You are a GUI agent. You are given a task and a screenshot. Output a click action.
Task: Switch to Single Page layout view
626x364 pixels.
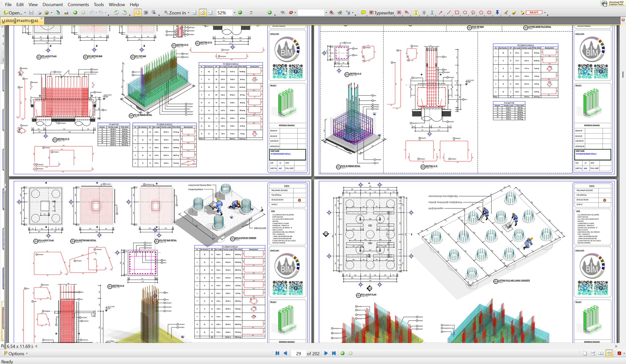[x=585, y=353]
